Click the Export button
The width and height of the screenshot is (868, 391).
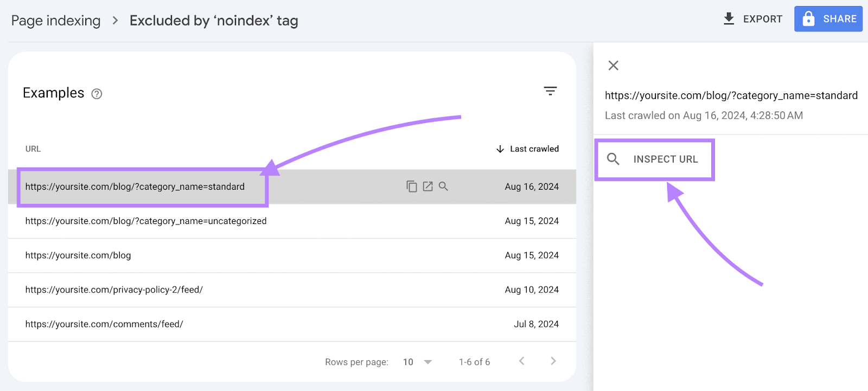[x=753, y=19]
